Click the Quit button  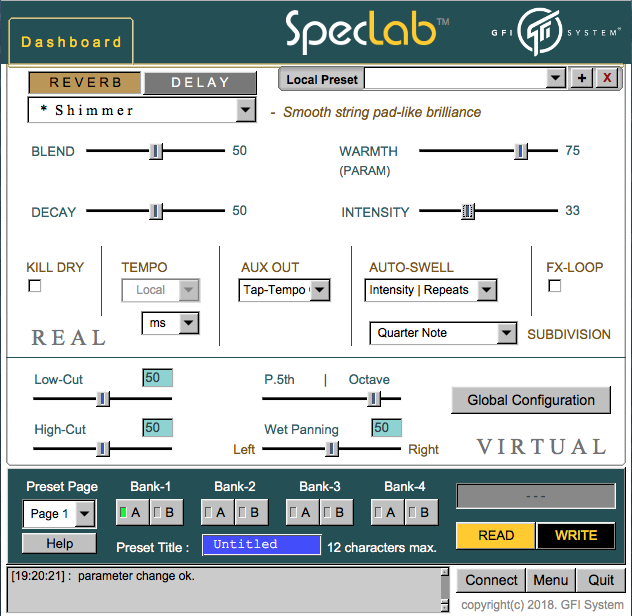pos(601,580)
